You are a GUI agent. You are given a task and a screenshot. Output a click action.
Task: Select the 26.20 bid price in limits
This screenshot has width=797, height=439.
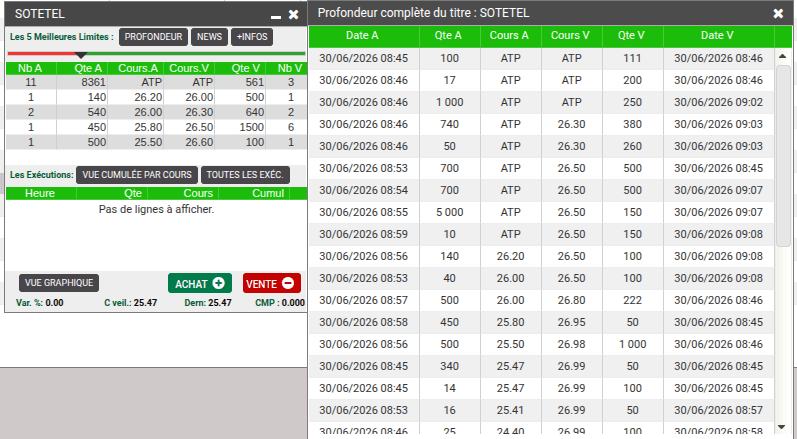[148, 97]
